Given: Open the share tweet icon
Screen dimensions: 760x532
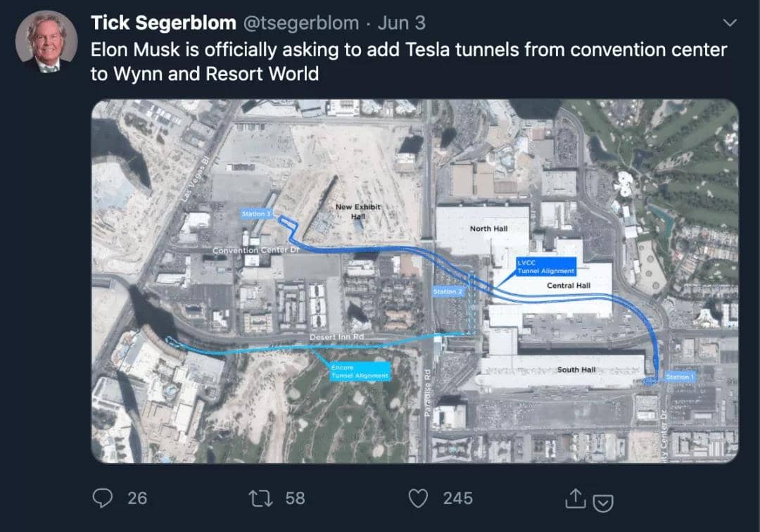Looking at the screenshot, I should click(x=576, y=498).
